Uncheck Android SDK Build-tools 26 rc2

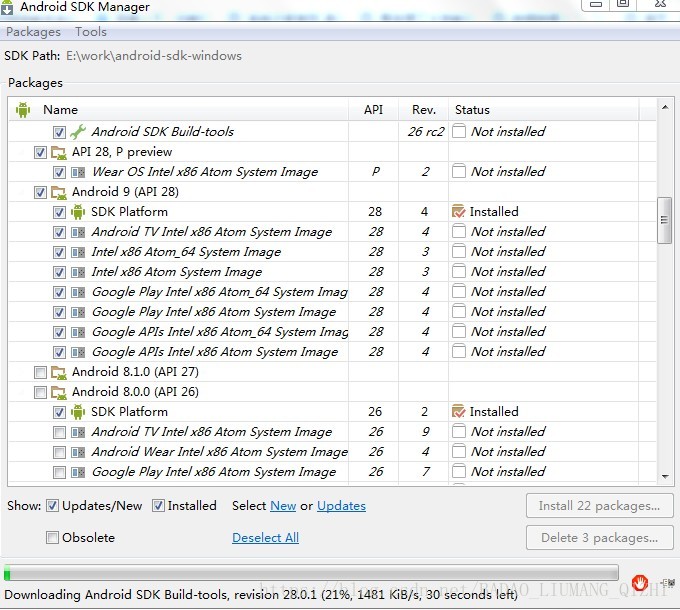pyautogui.click(x=59, y=132)
